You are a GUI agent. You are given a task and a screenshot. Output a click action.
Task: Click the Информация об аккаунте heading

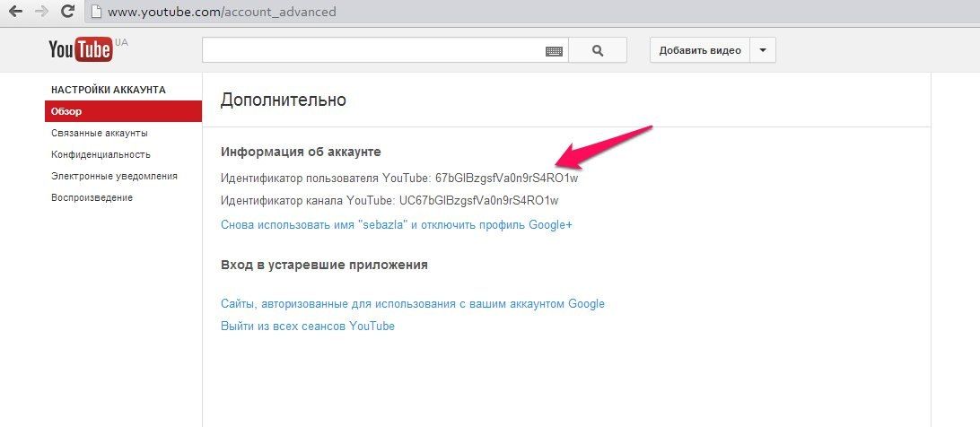tap(301, 152)
